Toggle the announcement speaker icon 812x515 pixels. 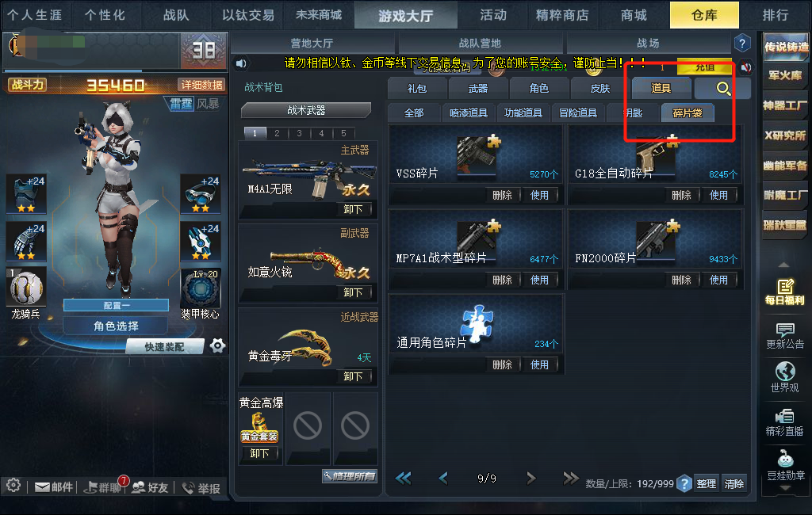point(241,63)
